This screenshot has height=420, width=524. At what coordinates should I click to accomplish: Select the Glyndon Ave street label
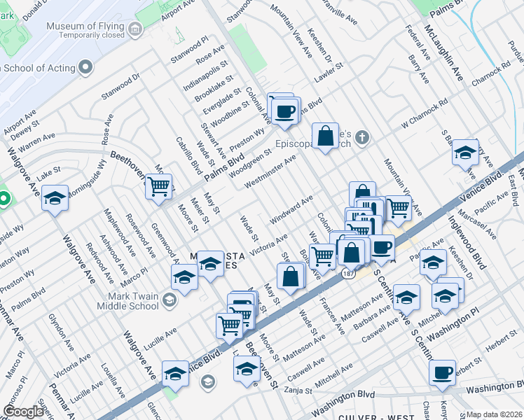point(61,332)
